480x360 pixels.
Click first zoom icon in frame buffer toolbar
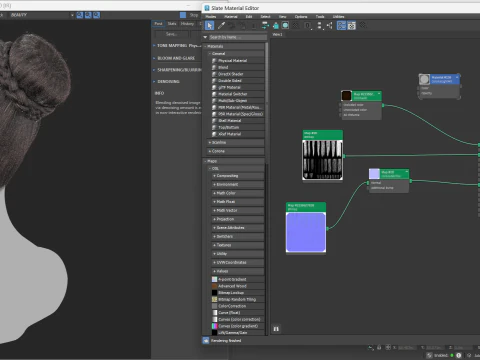(80, 15)
